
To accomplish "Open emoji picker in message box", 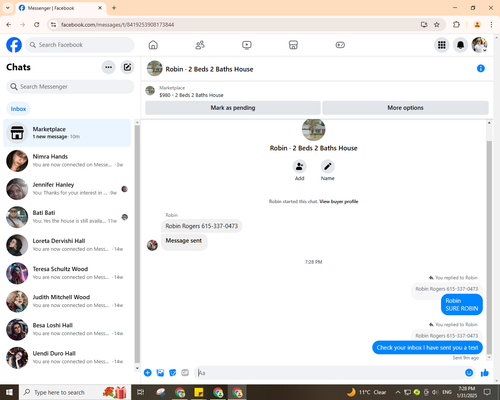I will (469, 373).
